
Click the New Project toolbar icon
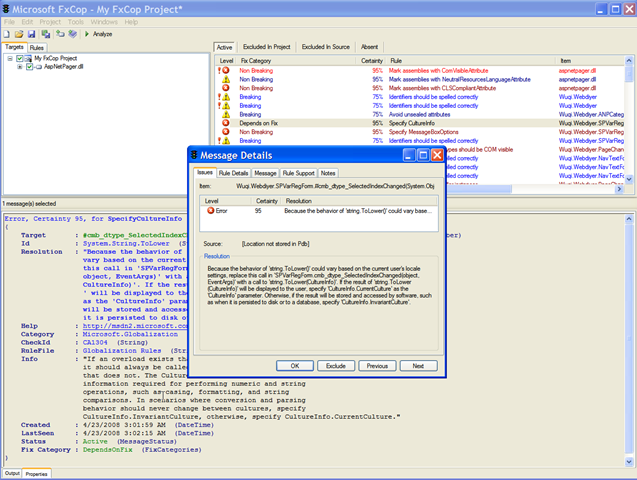coord(7,33)
